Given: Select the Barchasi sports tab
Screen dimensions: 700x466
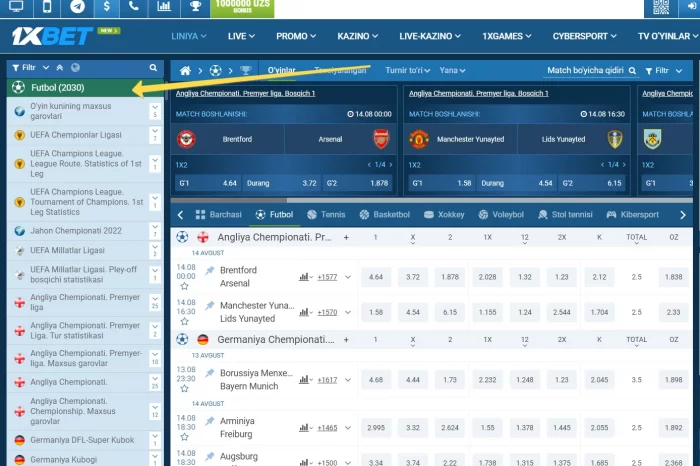Looking at the screenshot, I should [219, 215].
